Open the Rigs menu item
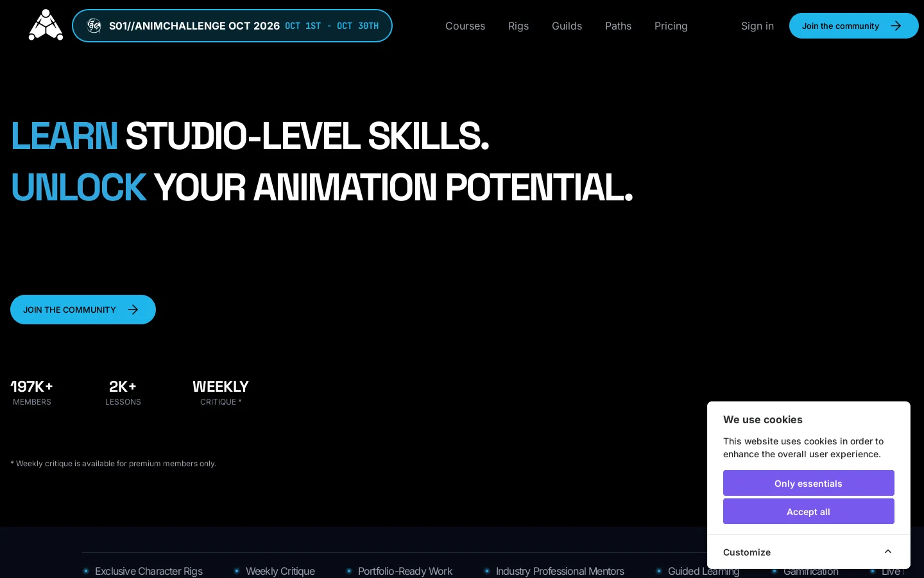 [518, 26]
